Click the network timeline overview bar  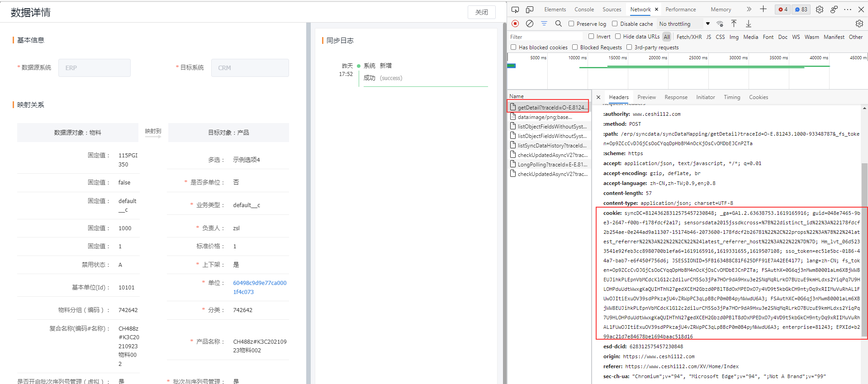pyautogui.click(x=688, y=71)
